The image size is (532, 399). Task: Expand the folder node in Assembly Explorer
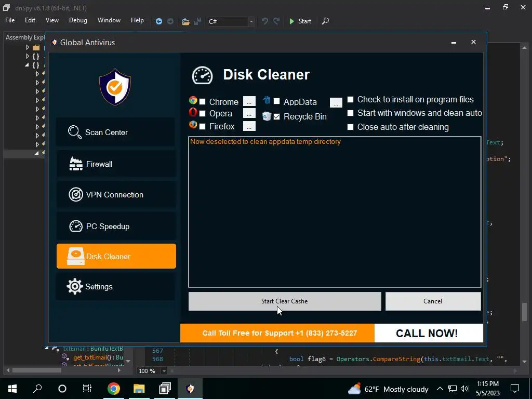click(x=28, y=47)
